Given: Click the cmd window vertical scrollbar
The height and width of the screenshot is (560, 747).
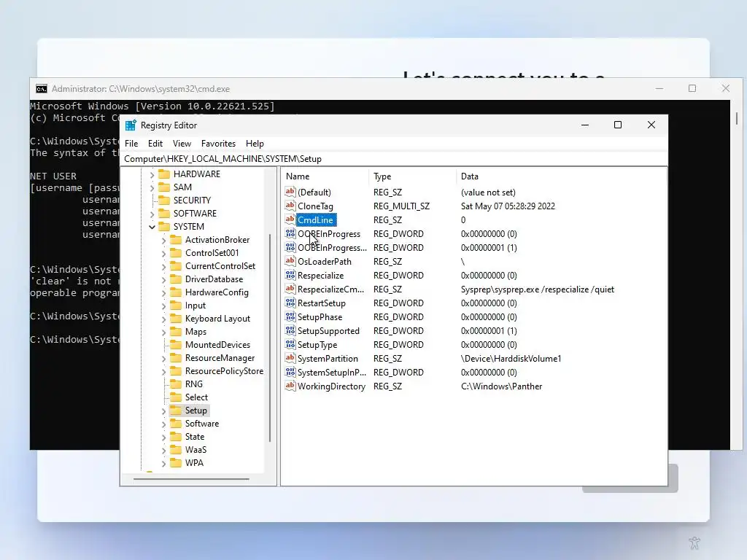Looking at the screenshot, I should pos(737,118).
